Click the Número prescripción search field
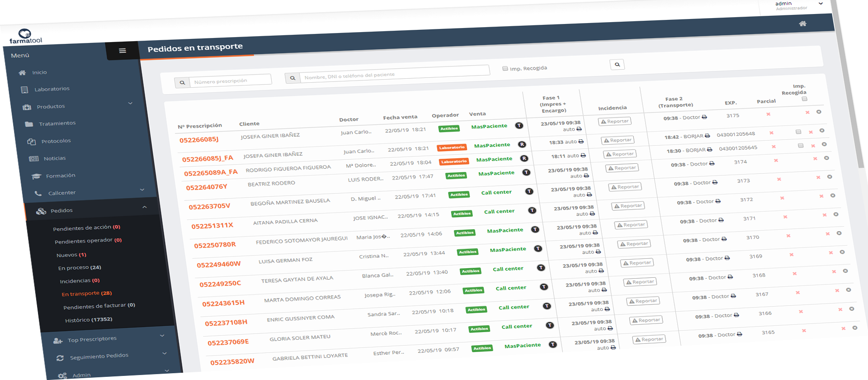This screenshot has height=380, width=868. pyautogui.click(x=230, y=81)
